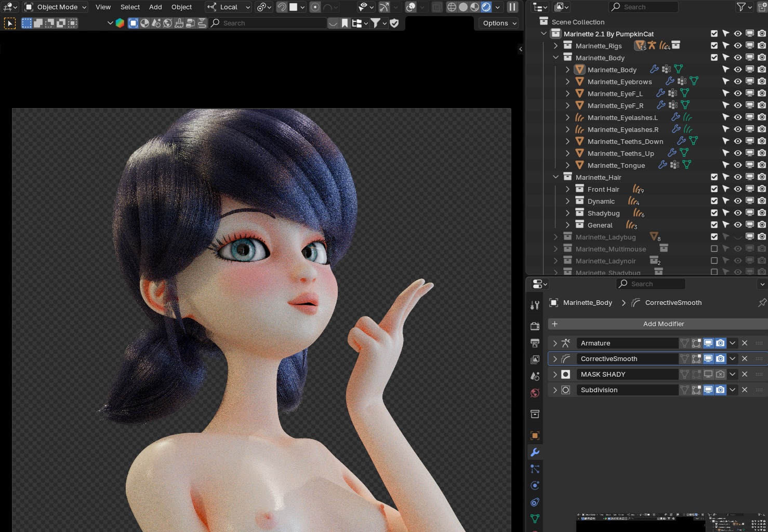Expand Marinette_Ladybug collection in outliner
Image resolution: width=768 pixels, height=532 pixels.
[555, 237]
